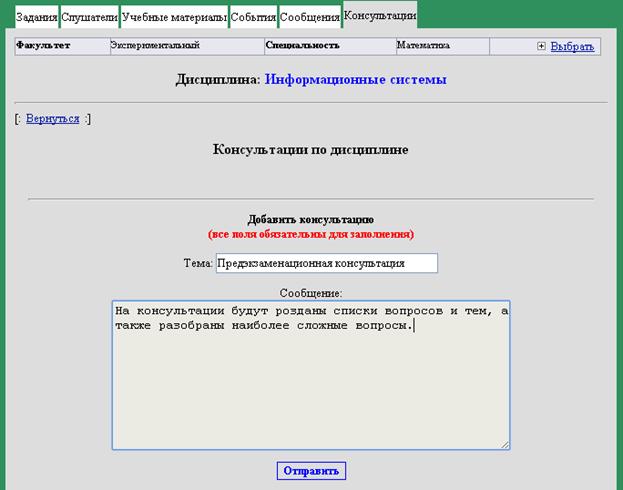Viewport: 623px width, 490px height.
Task: Click the plus icon beside Выбрать
Action: click(541, 46)
